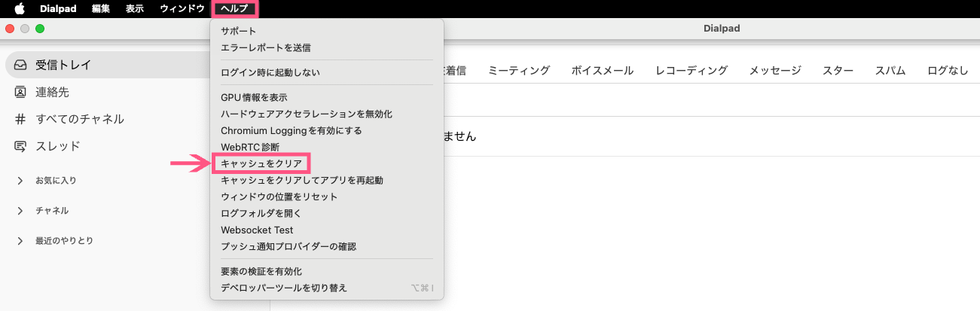Select ハードウェアアクセラレーションを無効化
The width and height of the screenshot is (980, 311).
point(327,114)
